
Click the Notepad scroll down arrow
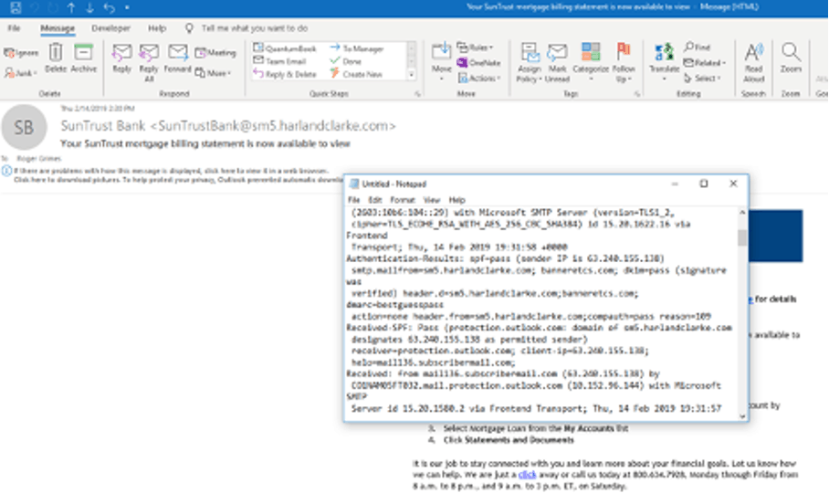742,416
